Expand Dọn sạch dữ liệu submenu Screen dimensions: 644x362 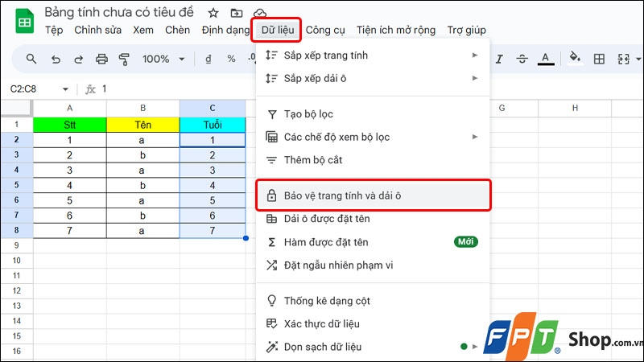(373, 347)
